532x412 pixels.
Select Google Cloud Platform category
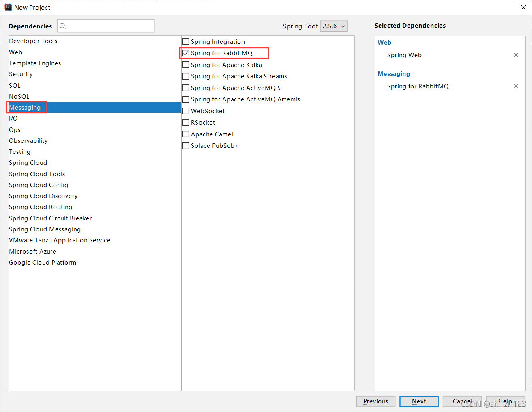point(95,263)
